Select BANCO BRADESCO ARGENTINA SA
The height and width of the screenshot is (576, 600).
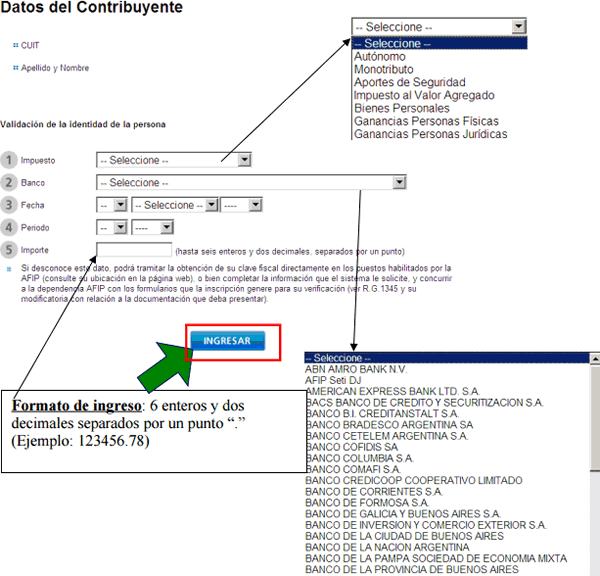point(389,425)
